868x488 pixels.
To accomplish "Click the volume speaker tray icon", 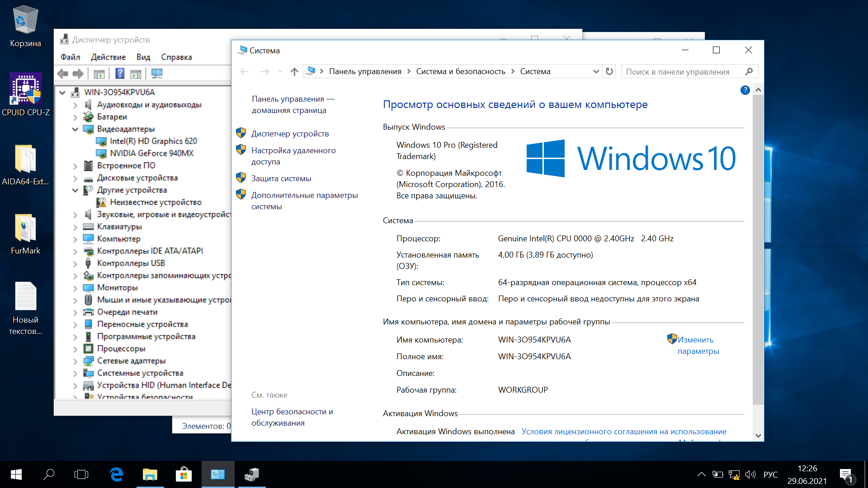I will click(x=750, y=474).
